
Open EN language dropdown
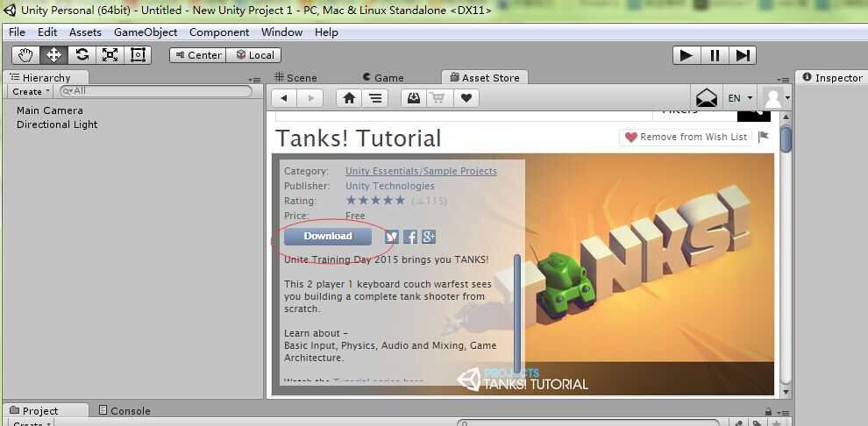741,98
